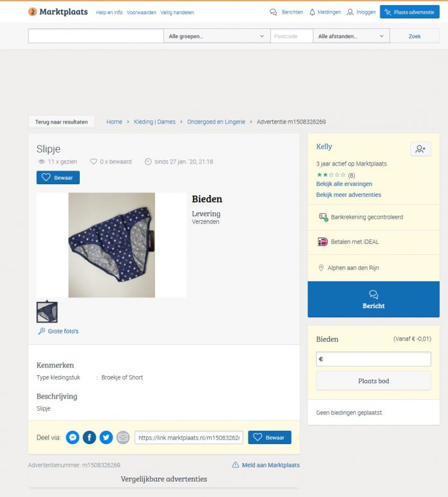Go to Ondergoed en Lingerie breadcrumb
448x497 pixels.
[216, 122]
